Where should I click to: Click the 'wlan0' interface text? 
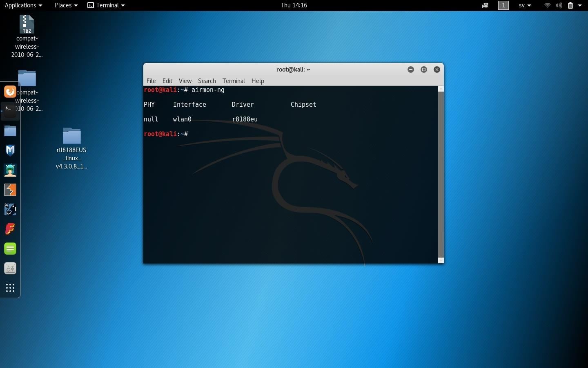click(x=182, y=119)
